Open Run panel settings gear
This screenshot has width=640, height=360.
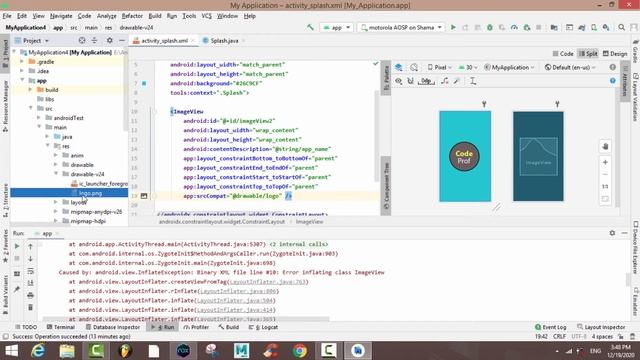click(x=612, y=233)
